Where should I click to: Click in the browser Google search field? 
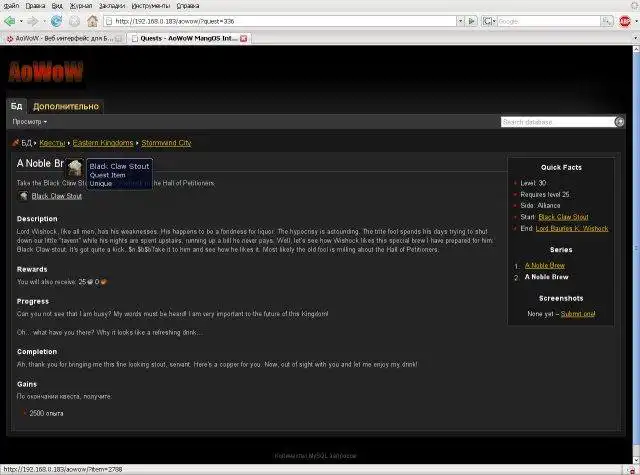[548, 21]
